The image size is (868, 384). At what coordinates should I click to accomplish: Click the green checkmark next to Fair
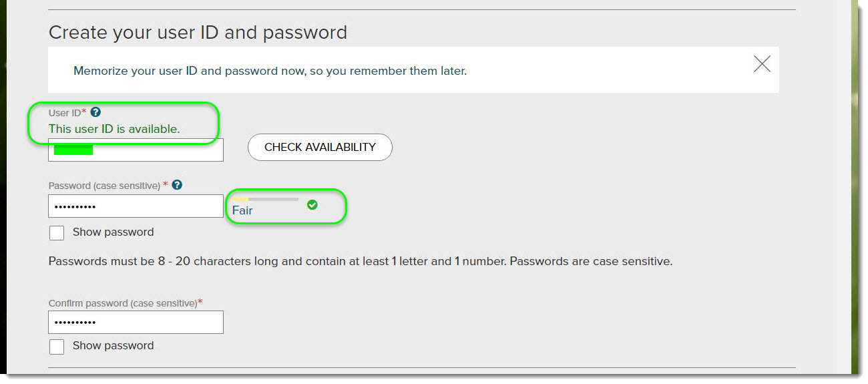(x=312, y=205)
